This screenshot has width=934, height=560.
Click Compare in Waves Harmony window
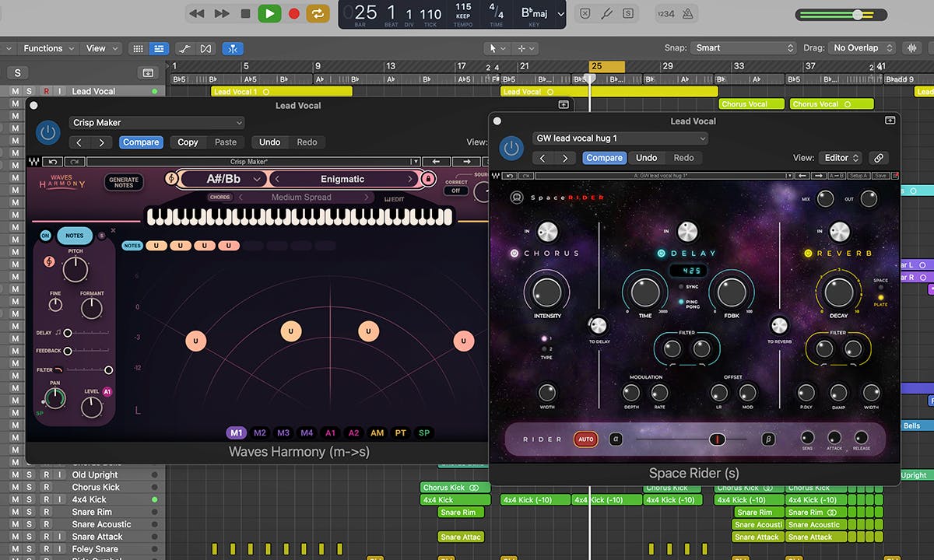(x=141, y=142)
